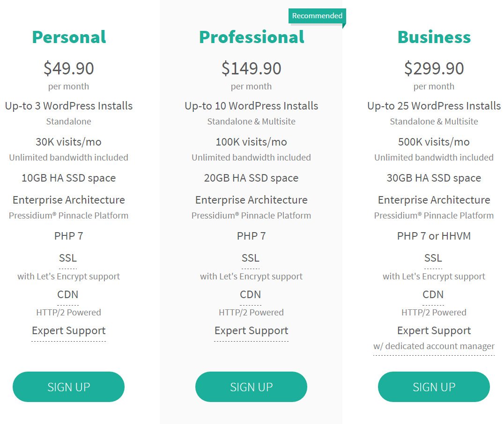Select the Professional plan heading
504x424 pixels.
pos(252,37)
